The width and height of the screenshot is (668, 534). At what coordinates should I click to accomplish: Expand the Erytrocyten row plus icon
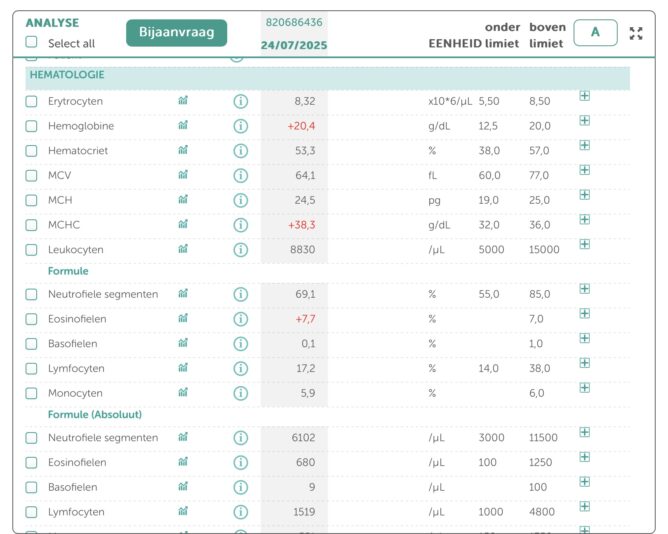[585, 96]
